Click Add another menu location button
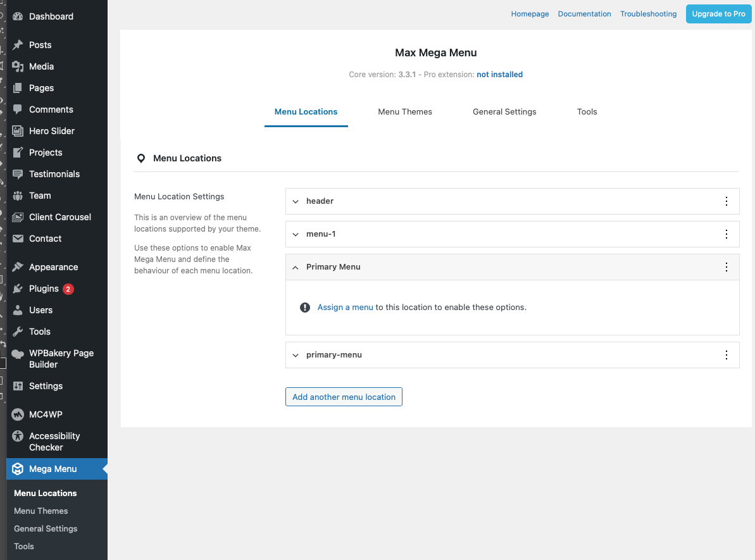The height and width of the screenshot is (560, 755). (x=344, y=397)
